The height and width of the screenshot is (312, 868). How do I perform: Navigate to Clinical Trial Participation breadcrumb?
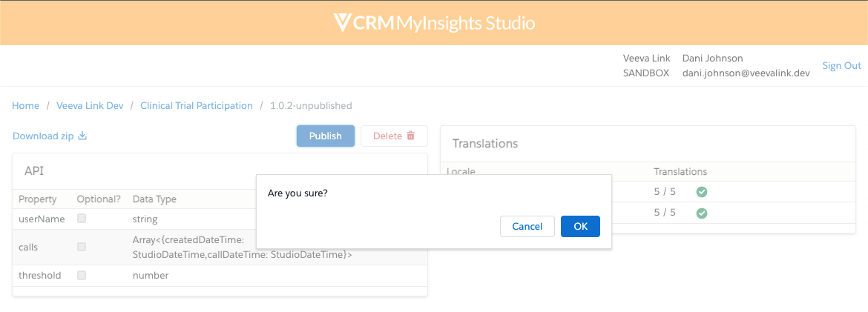coord(197,106)
